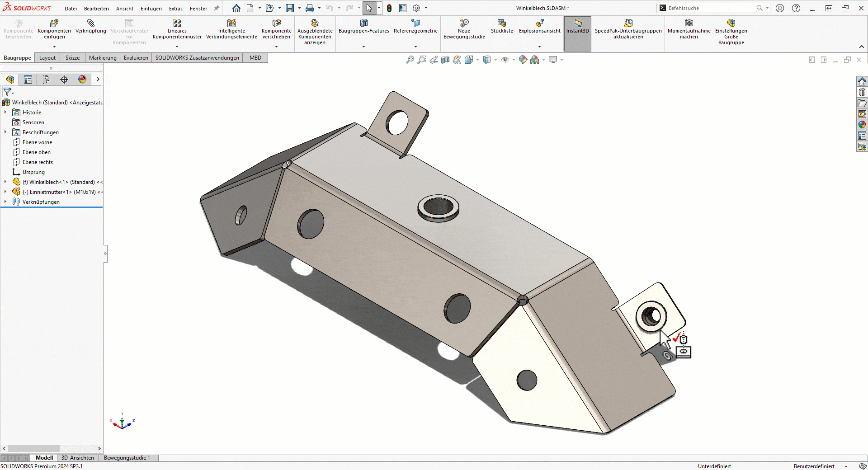Screen dimensions: 868x470
Task: Select Ebene oben plane in tree
Action: click(36, 152)
